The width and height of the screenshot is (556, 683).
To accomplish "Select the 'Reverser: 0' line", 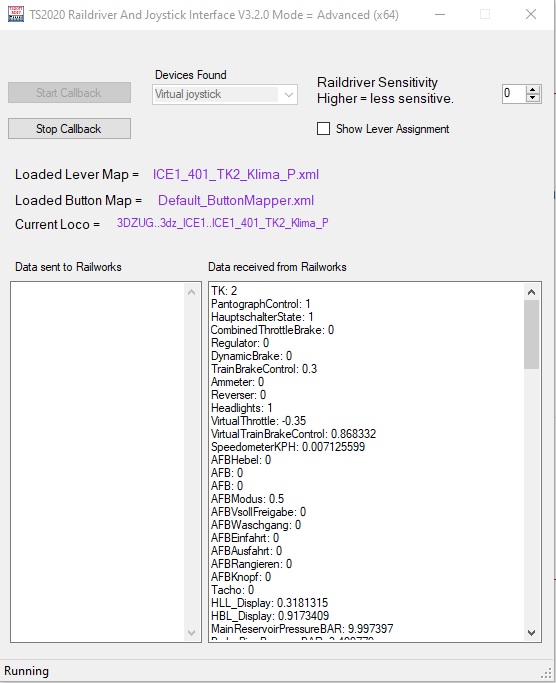I will coord(238,395).
